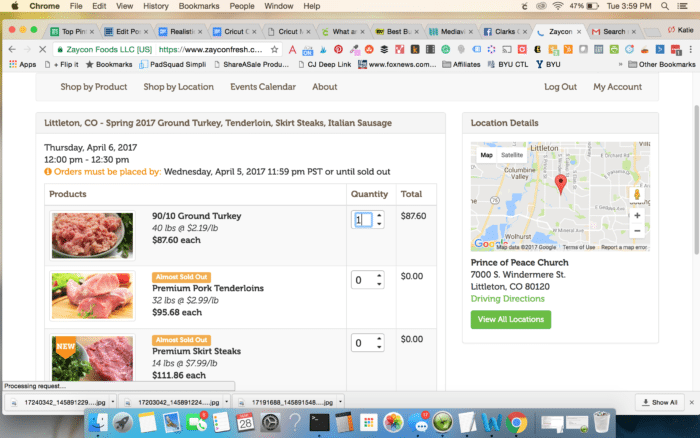Open System Preferences in the dock

[270, 422]
